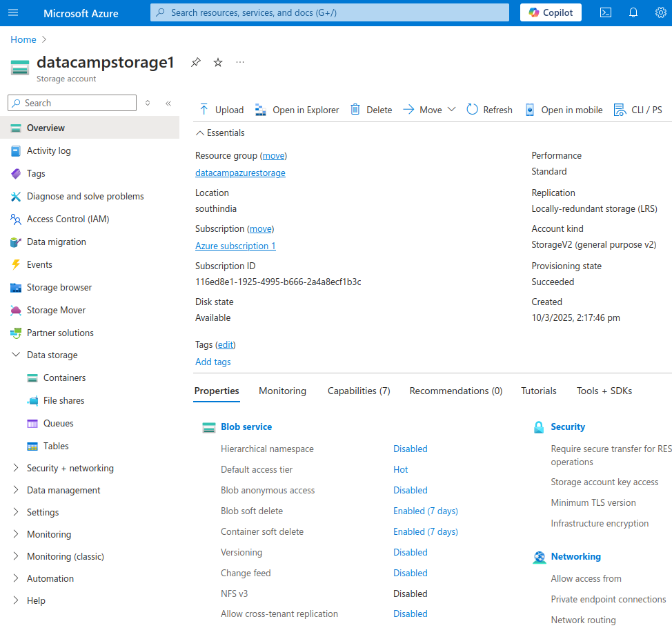Toggle sidebar expand/collapse all arrows
The width and height of the screenshot is (672, 628).
click(x=148, y=103)
